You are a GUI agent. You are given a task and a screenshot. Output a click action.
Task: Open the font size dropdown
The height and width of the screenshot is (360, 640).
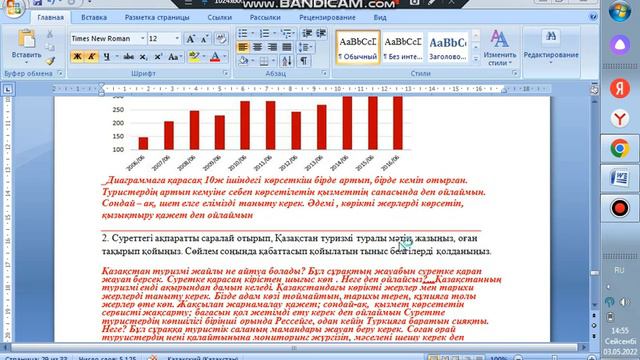pos(177,38)
